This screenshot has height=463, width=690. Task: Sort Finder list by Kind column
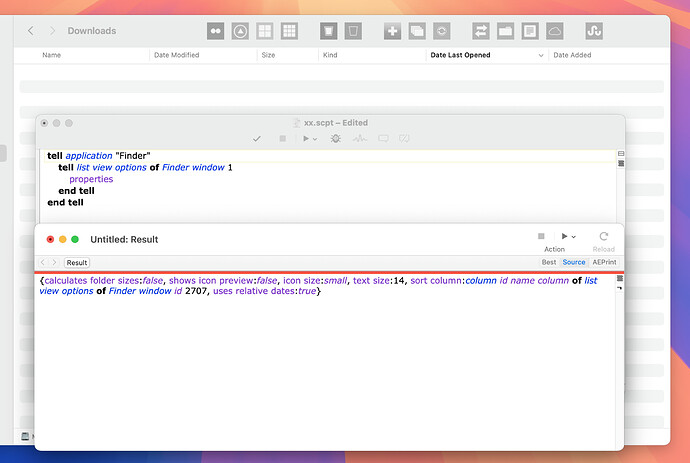tap(330, 56)
